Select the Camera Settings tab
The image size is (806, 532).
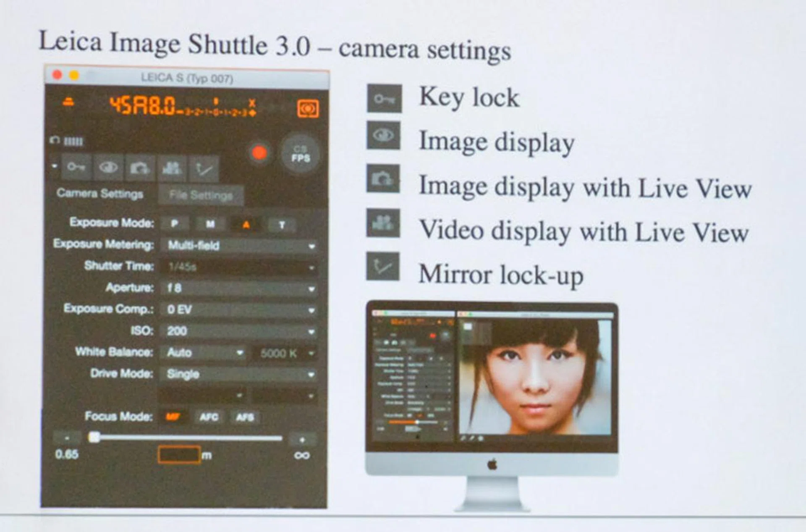pyautogui.click(x=100, y=194)
